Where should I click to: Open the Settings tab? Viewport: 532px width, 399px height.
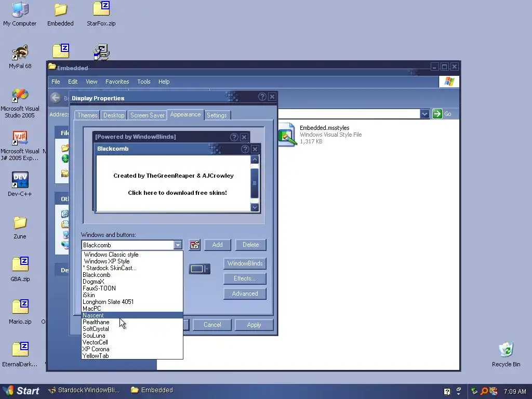[x=217, y=115]
